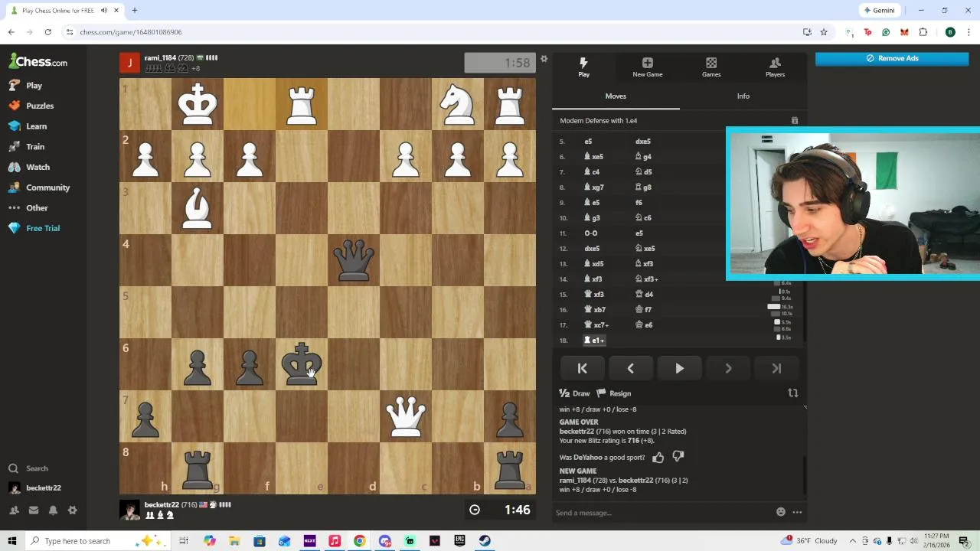
Task: Click the black king on the board
Action: pyautogui.click(x=302, y=364)
